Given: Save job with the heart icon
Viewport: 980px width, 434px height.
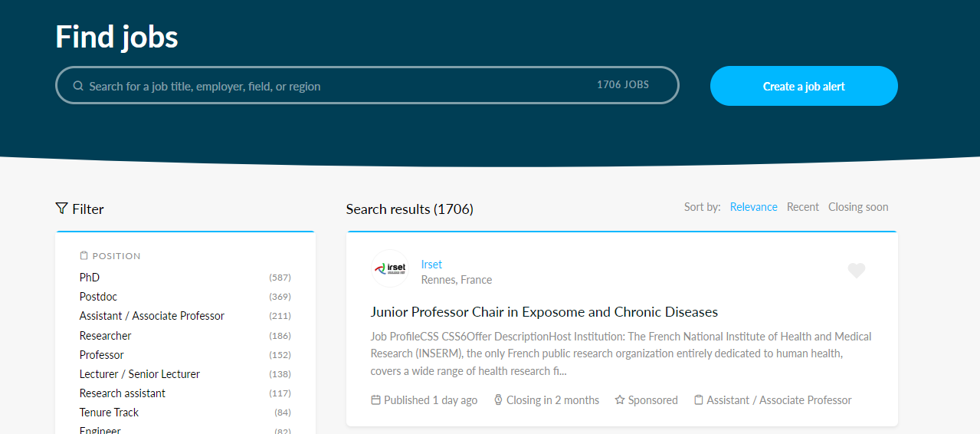Looking at the screenshot, I should pos(856,271).
